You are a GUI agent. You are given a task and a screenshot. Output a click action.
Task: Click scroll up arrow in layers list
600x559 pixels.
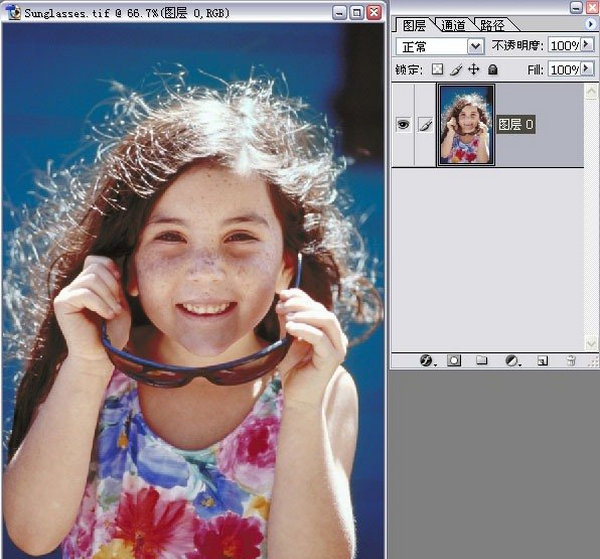click(590, 91)
